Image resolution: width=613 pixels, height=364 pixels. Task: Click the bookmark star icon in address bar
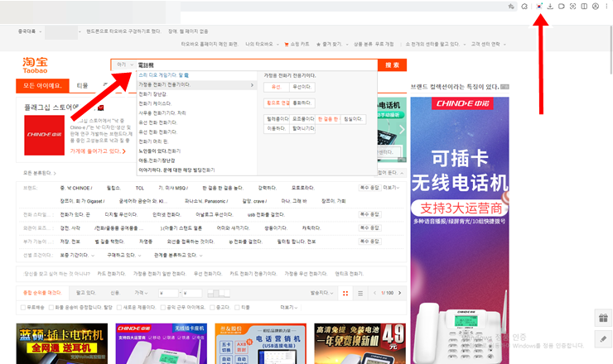coord(511,7)
